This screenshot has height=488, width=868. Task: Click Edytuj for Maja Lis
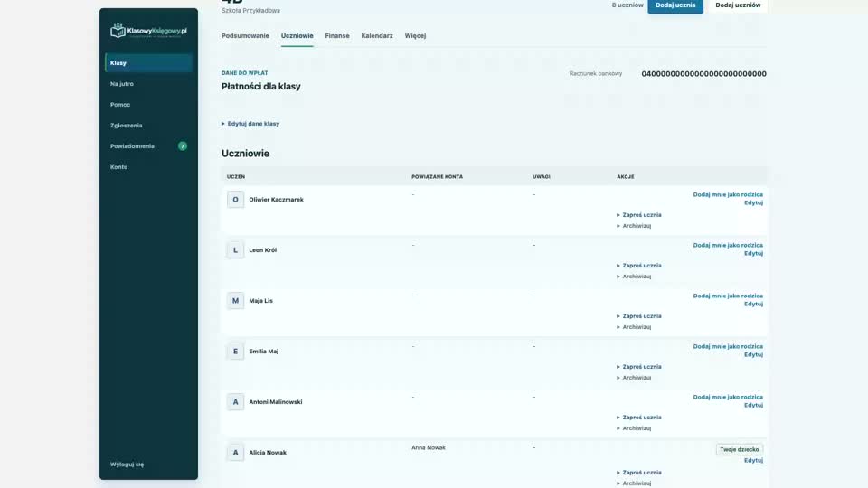pyautogui.click(x=753, y=305)
